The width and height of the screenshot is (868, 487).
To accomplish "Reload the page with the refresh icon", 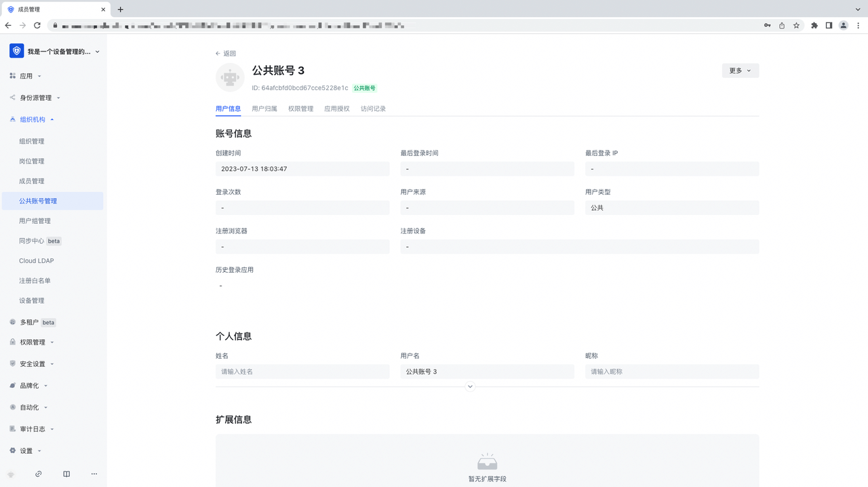I will click(37, 25).
